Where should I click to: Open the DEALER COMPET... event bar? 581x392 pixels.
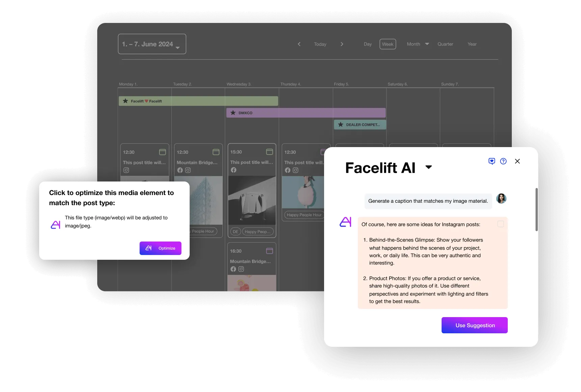point(360,124)
